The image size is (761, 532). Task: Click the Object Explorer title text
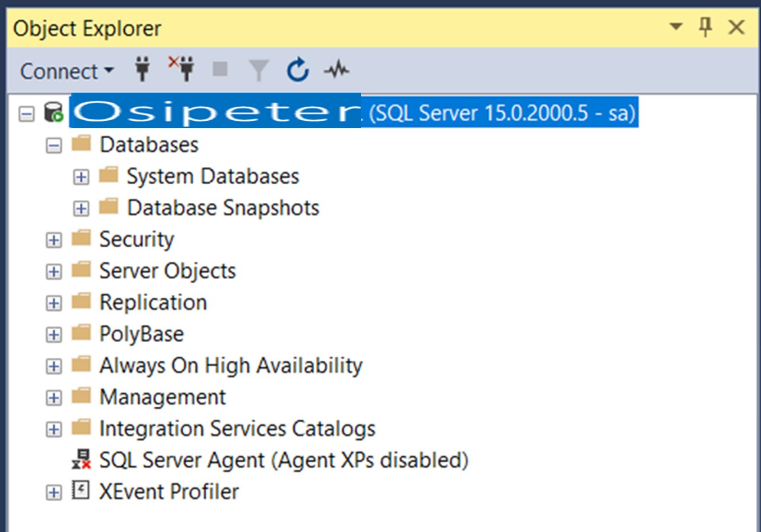click(x=87, y=28)
